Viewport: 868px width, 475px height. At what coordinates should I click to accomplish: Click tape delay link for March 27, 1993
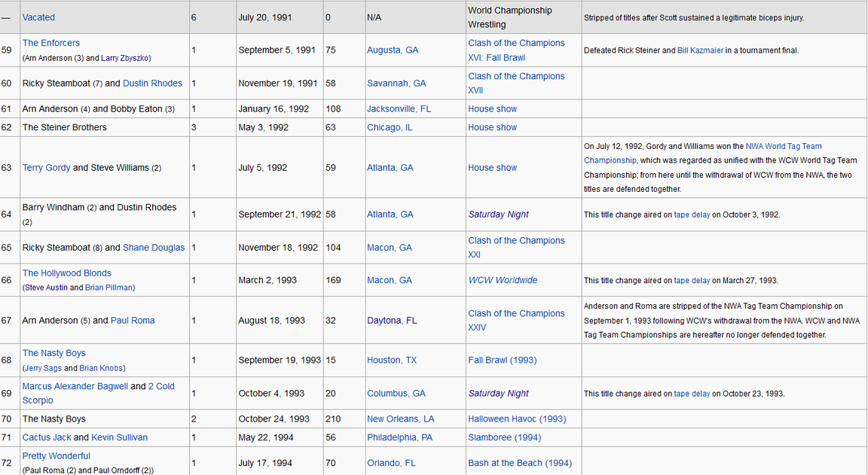[x=692, y=280]
